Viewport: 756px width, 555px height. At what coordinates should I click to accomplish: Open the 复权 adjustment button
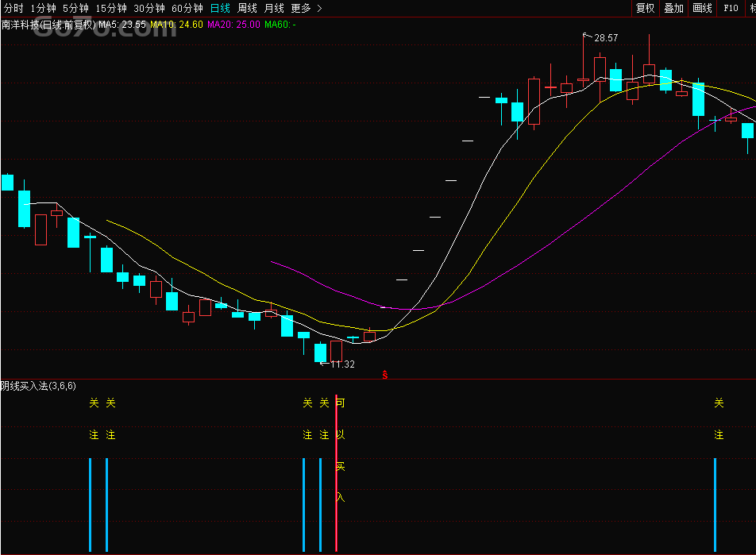tap(645, 8)
